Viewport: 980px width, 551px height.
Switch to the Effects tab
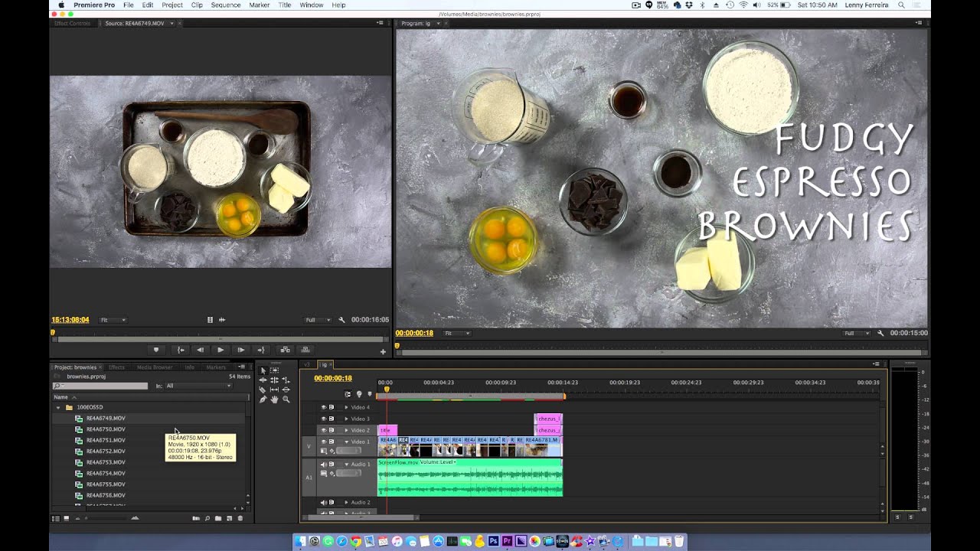point(116,367)
